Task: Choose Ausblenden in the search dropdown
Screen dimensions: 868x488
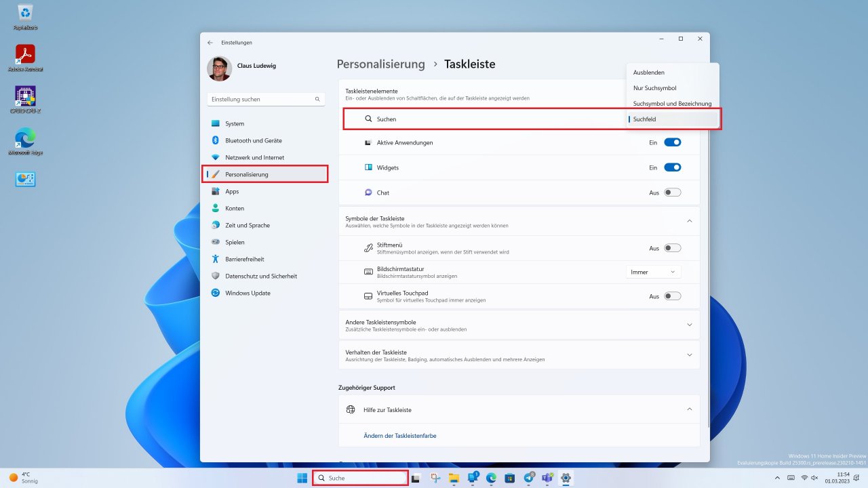Action: 673,73
